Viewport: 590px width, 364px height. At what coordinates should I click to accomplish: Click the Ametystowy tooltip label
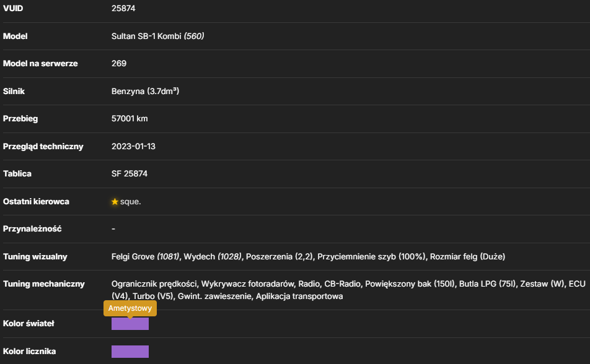130,308
